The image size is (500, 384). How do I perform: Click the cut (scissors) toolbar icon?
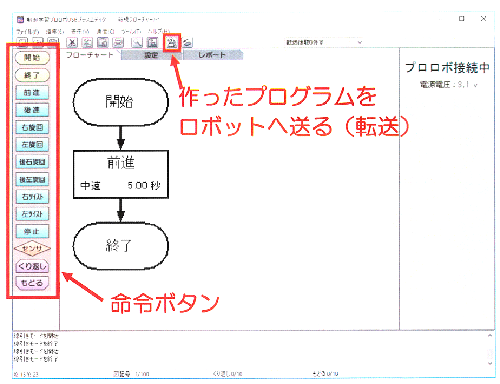pos(72,42)
